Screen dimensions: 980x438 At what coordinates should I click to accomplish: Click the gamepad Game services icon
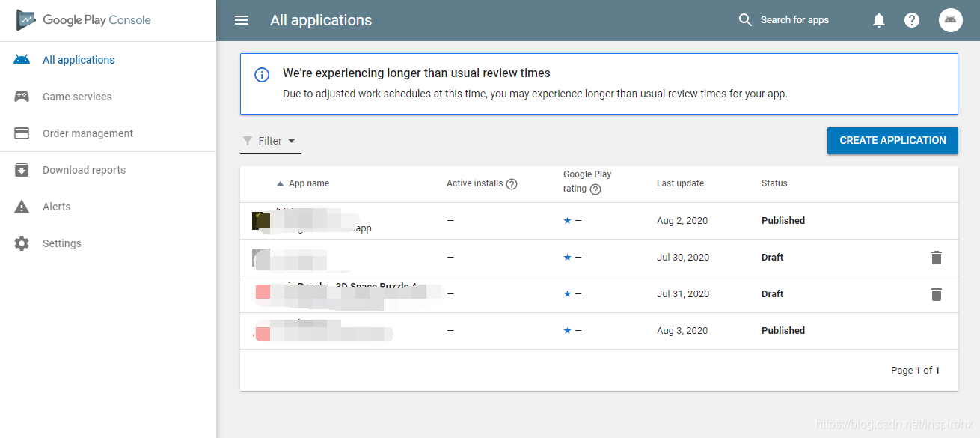coord(22,97)
